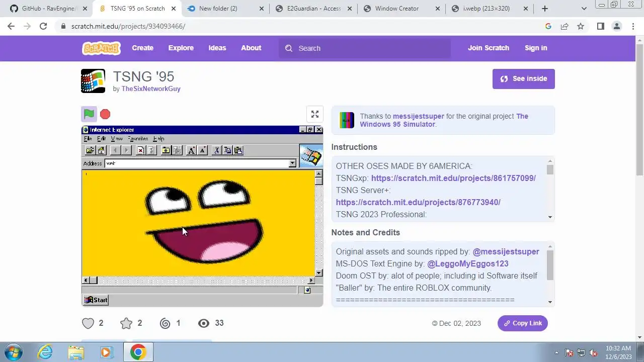644x362 pixels.
Task: Click the Instructions box scrollbar thumb
Action: tap(550, 170)
